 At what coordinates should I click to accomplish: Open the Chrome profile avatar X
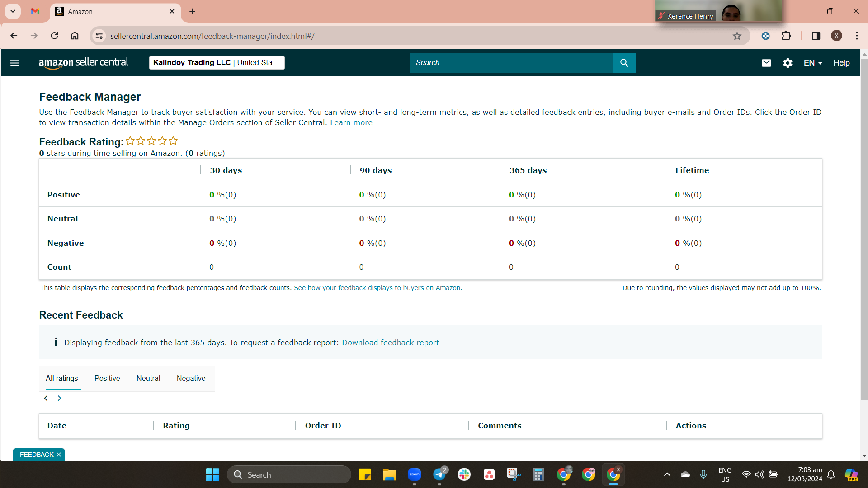[x=836, y=36]
